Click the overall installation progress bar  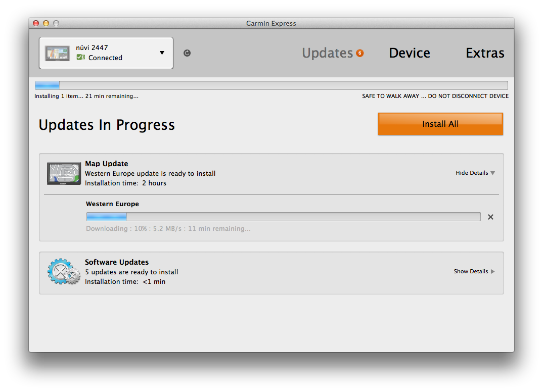click(x=271, y=85)
